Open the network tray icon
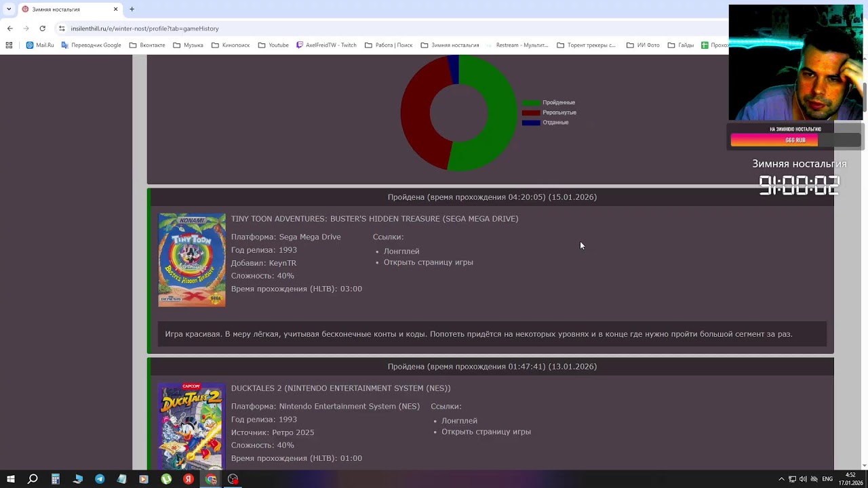Screen dimensions: 868x488 point(792,479)
